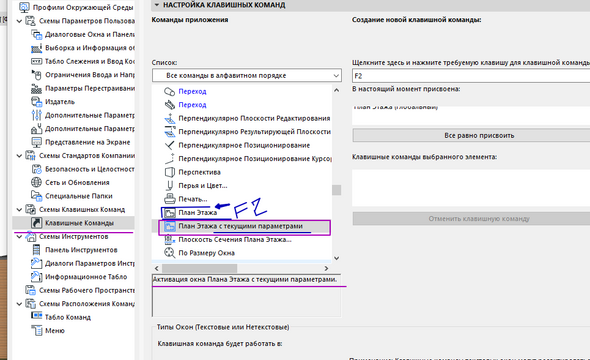Click command list vertical scrollbar down arrow
The width and height of the screenshot is (590, 360).
click(x=336, y=258)
